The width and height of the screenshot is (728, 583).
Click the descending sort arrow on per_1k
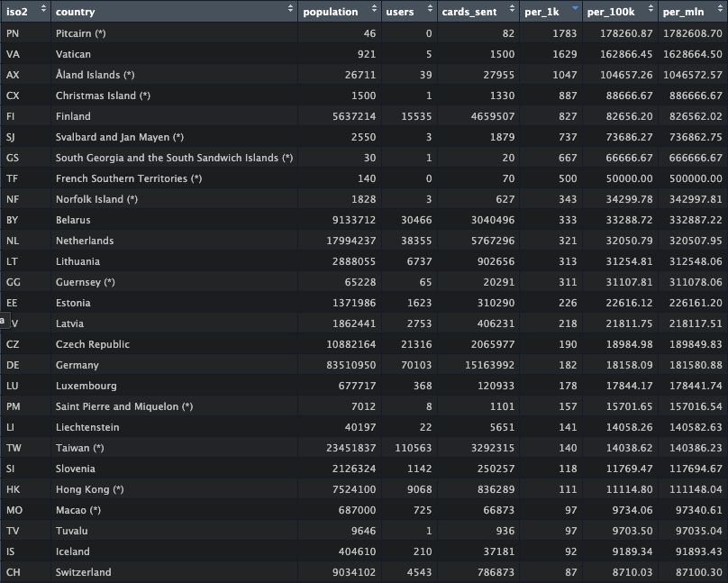pyautogui.click(x=574, y=9)
